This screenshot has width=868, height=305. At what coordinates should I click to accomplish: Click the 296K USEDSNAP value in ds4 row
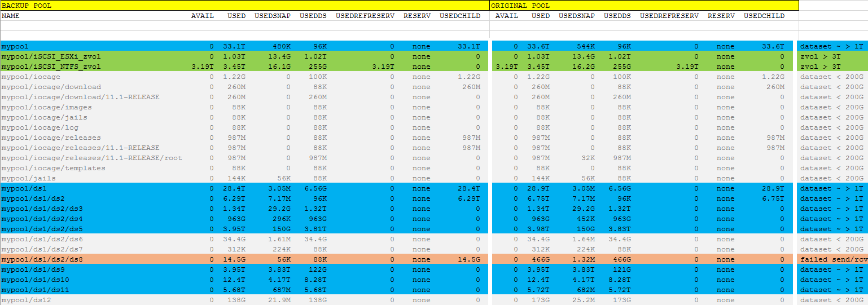click(282, 219)
